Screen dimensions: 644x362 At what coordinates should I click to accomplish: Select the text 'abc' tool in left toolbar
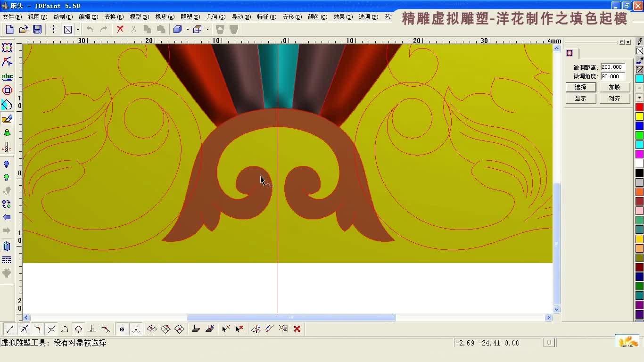pos(7,76)
